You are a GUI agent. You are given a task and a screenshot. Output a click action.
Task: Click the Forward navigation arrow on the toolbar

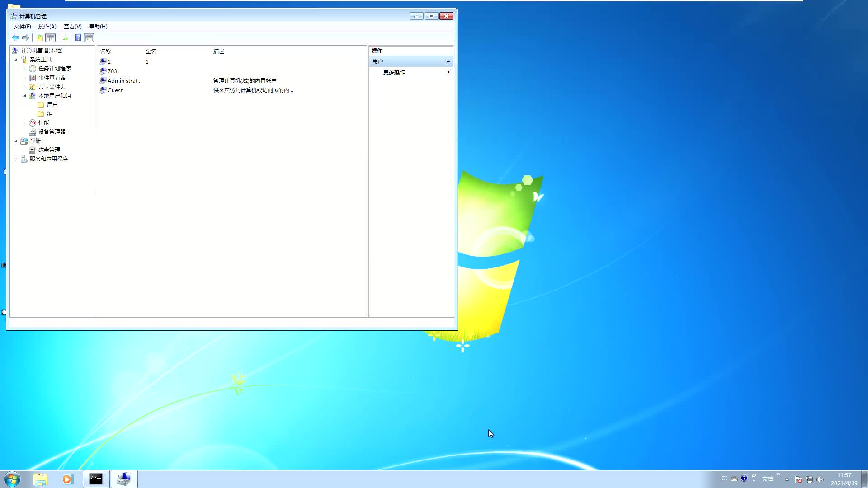click(x=26, y=38)
